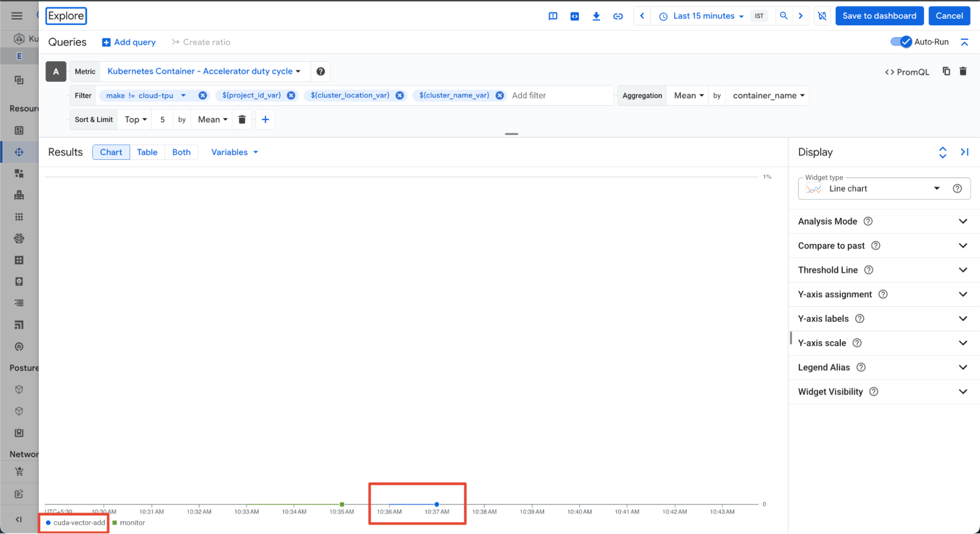The width and height of the screenshot is (980, 534).
Task: Toggle the Auto-Run switch
Action: pyautogui.click(x=901, y=42)
